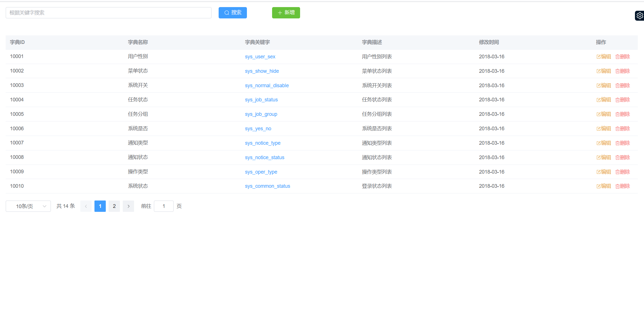Viewport: 644px width, 322px height.
Task: Click the go-to page number input
Action: [163, 206]
